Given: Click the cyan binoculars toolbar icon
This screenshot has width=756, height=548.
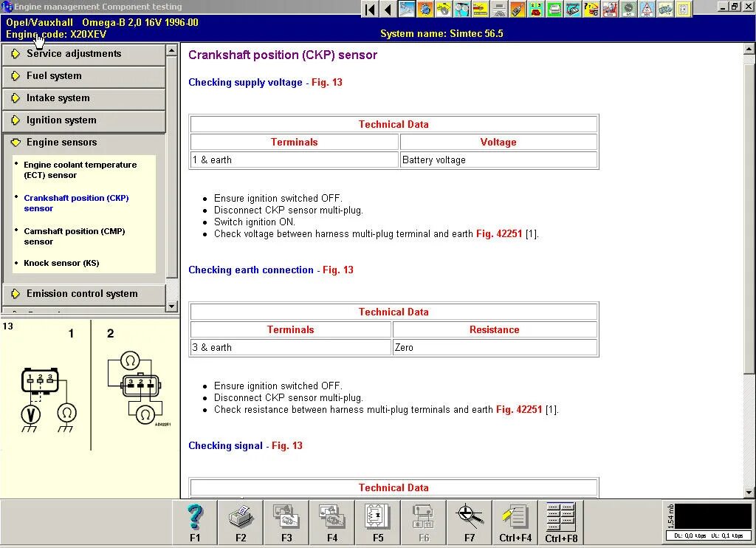Looking at the screenshot, I should coord(462,9).
